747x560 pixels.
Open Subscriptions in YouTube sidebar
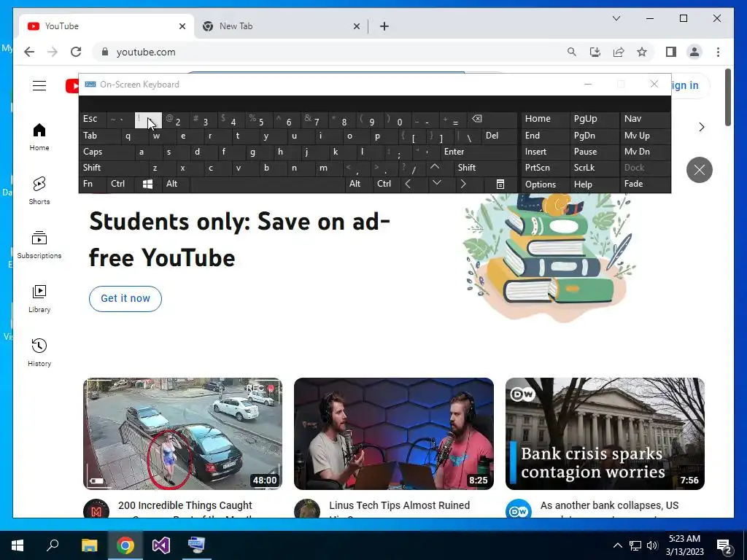(x=39, y=245)
